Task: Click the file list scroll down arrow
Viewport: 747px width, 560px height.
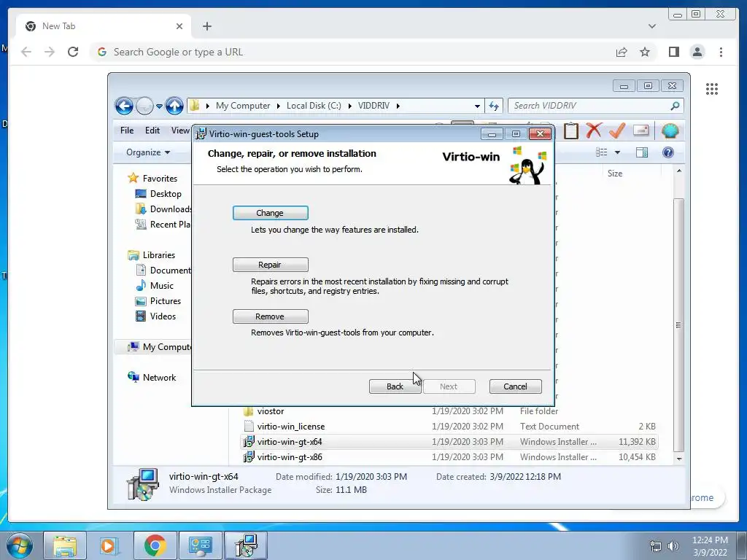Action: (x=679, y=459)
